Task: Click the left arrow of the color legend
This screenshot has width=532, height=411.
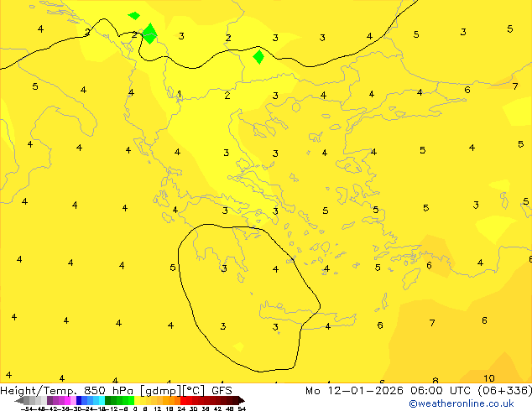Action: (18, 400)
